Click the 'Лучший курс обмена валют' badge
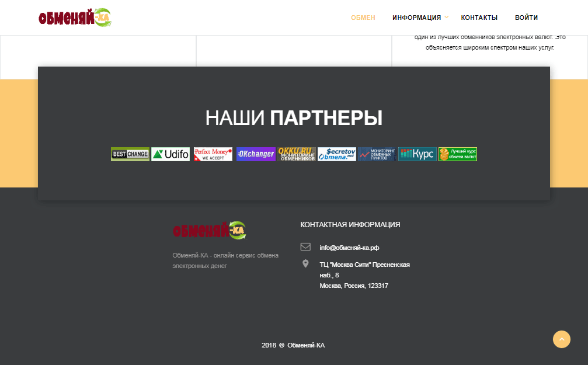This screenshot has height=365, width=588. (x=458, y=154)
